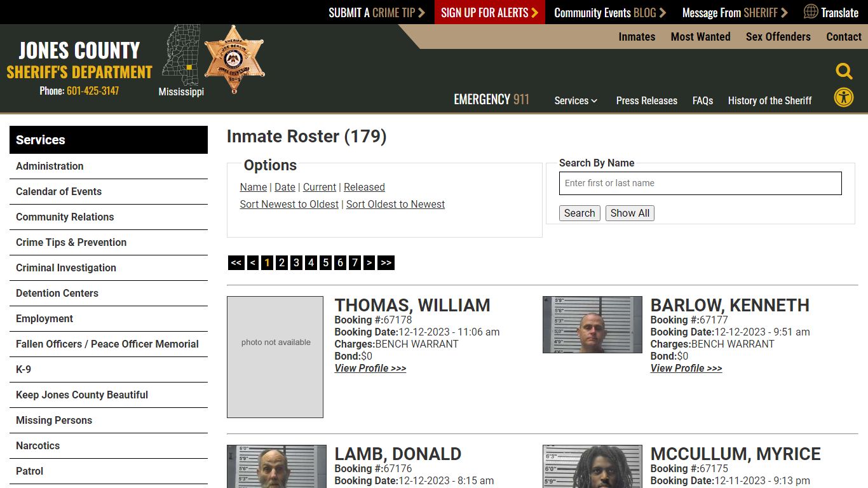The width and height of the screenshot is (868, 488).
Task: Click Kenneth Barlow mugshot thumbnail
Action: [592, 325]
